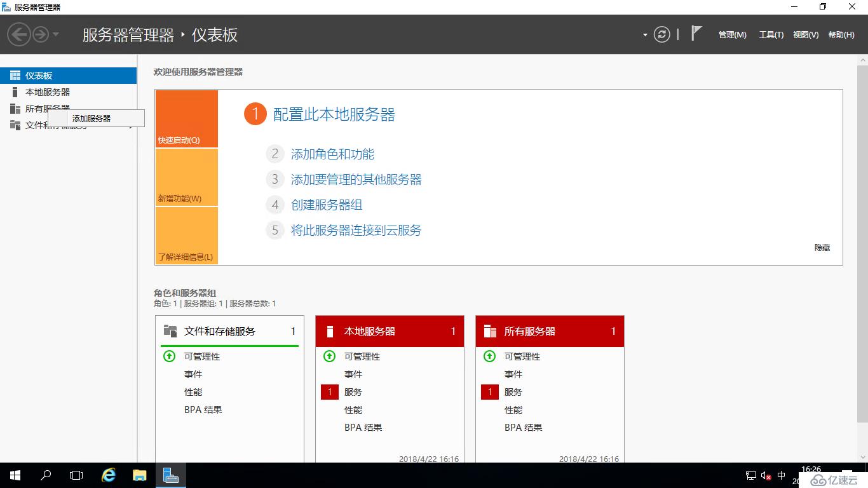Open the 管理(M) menu

point(733,35)
